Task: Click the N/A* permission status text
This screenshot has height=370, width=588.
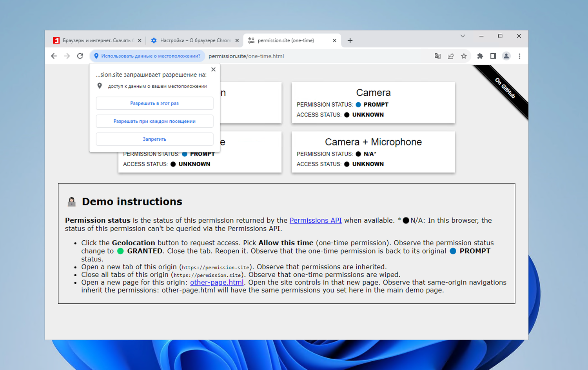Action: coord(370,154)
